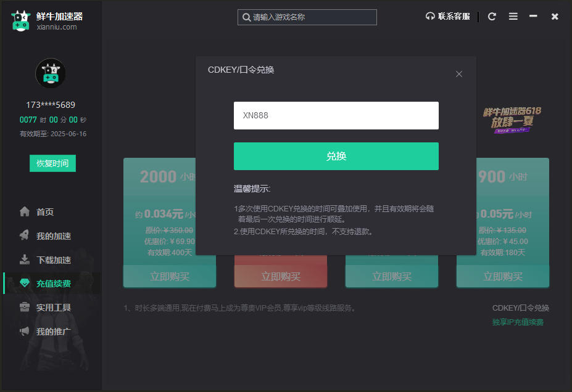Open 我的加速 in the sidebar

click(x=54, y=236)
